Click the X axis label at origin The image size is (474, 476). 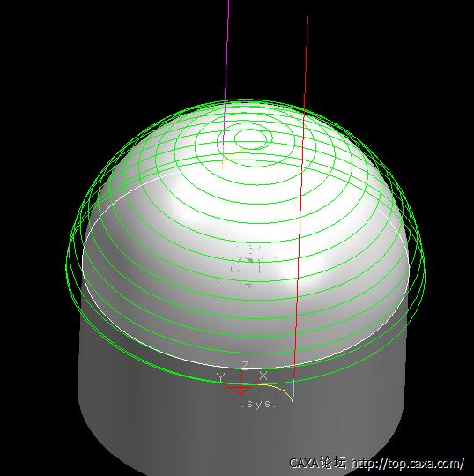[263, 376]
